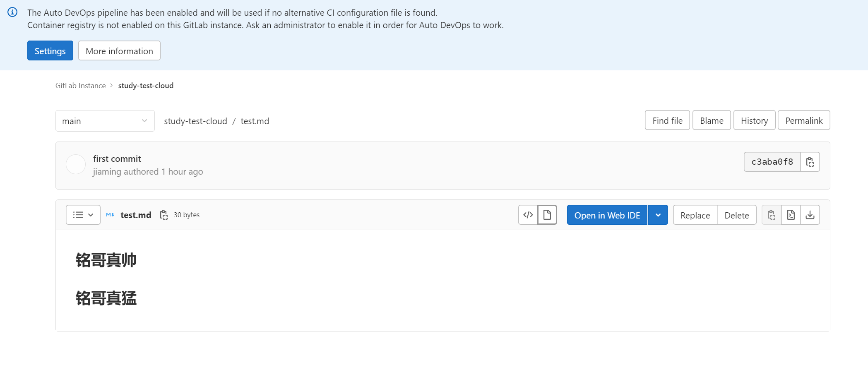Open the table of contents dropdown
Screen dimensions: 868x365
click(83, 215)
